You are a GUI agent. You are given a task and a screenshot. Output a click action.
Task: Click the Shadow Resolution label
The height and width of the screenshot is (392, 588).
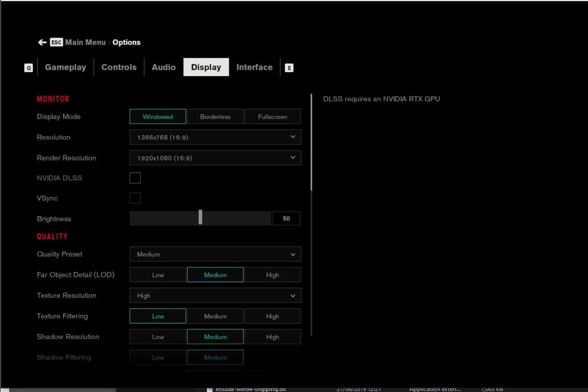pyautogui.click(x=68, y=336)
